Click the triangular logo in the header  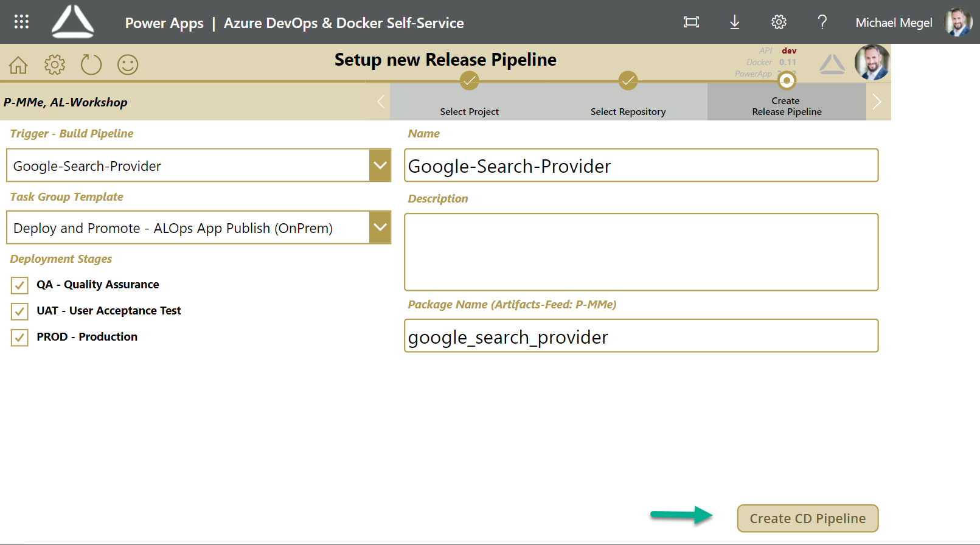pos(73,22)
